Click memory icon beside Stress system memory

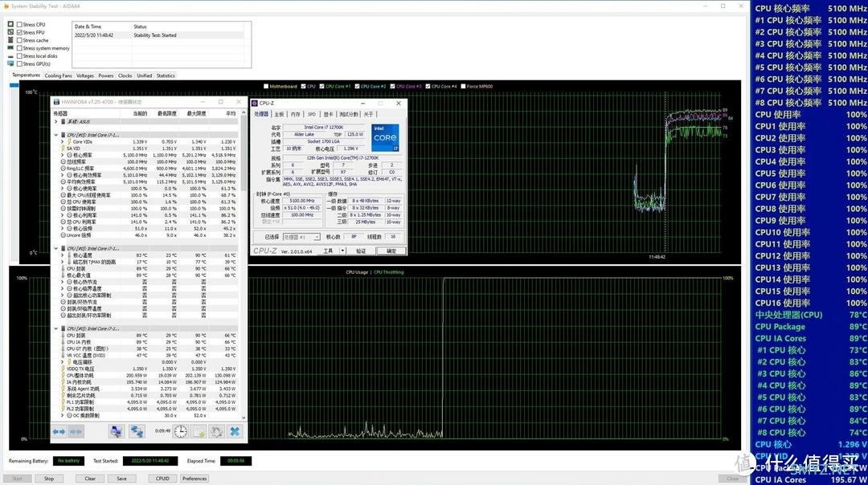coord(10,48)
